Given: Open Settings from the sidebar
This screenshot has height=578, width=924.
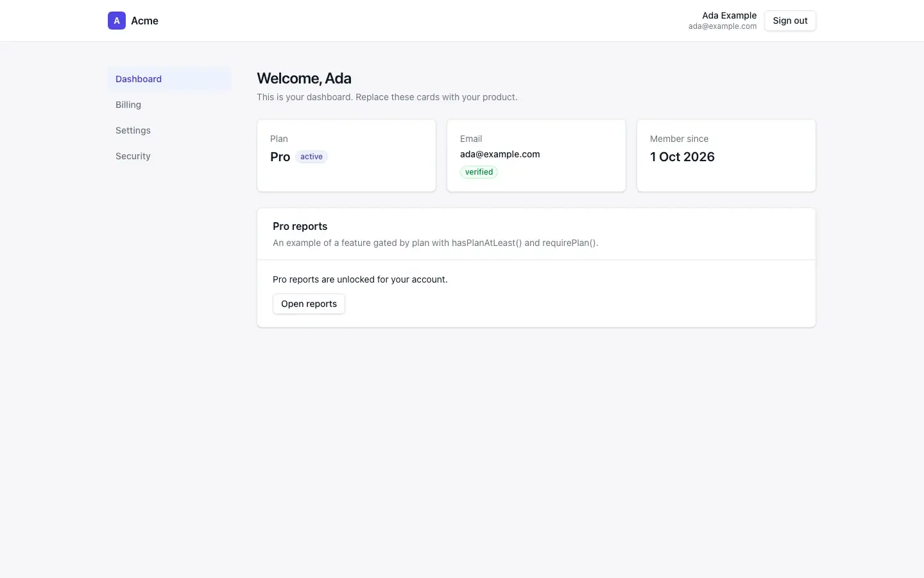Looking at the screenshot, I should click(x=169, y=130).
